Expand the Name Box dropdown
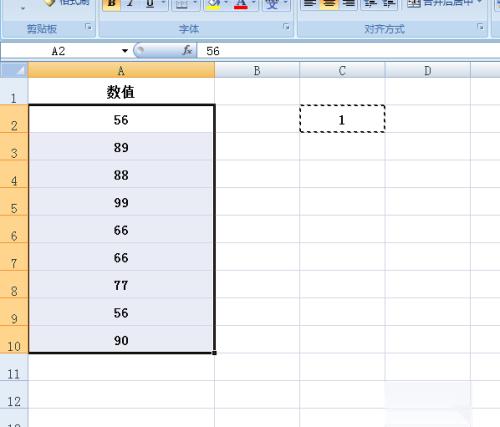500x427 pixels. 125,51
